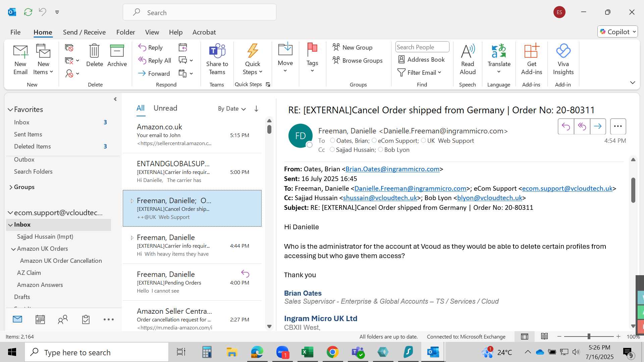Switch to Folder ribbon tab

[125, 32]
